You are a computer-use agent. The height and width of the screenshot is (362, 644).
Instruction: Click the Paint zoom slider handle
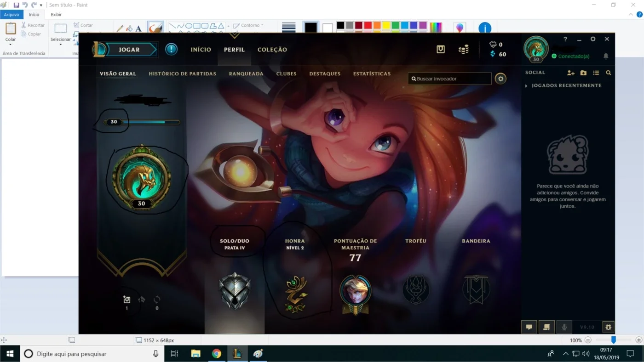(613, 340)
